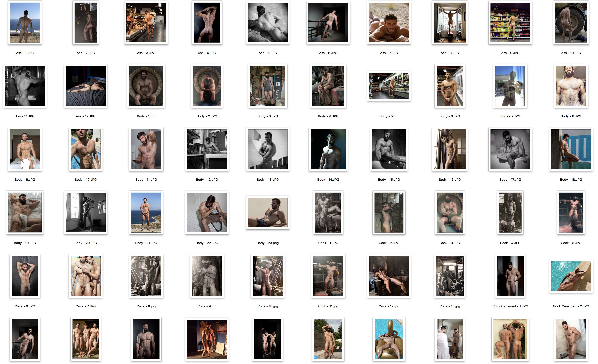Choose the Body - 16.JPG thumbnail

(450, 149)
